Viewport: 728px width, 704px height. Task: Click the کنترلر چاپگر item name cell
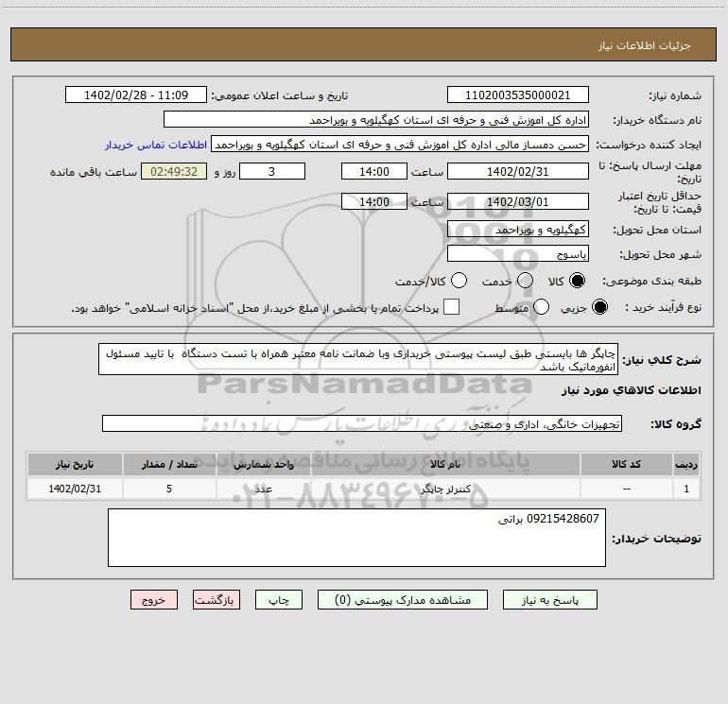[445, 489]
